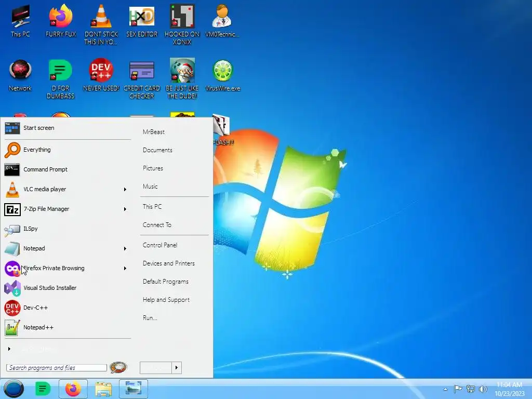
Task: Expand the Notepad jump list arrow
Action: 125,249
